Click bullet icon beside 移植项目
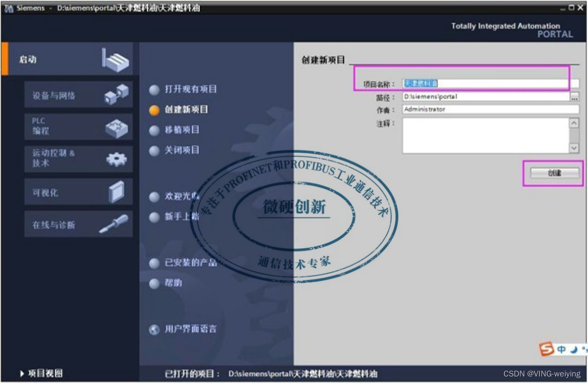This screenshot has height=383, width=588. pyautogui.click(x=154, y=131)
